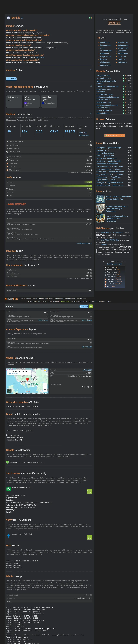Open the Top Hosters menu item
The height and width of the screenshot is (644, 138).
pyautogui.click(x=49, y=299)
